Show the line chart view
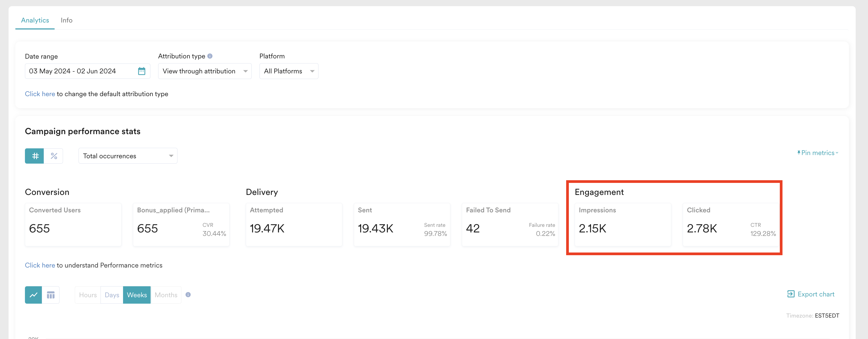The image size is (868, 339). tap(33, 295)
